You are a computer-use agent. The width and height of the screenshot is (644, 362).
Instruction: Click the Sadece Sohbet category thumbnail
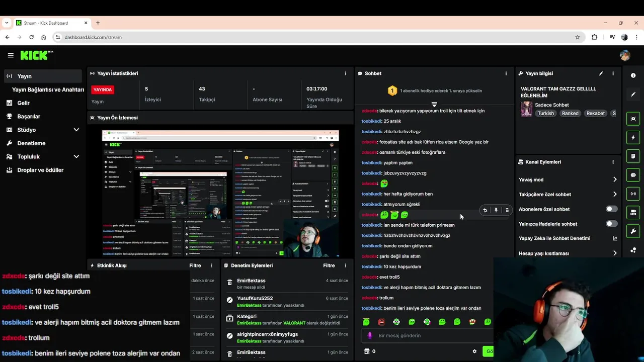(526, 109)
